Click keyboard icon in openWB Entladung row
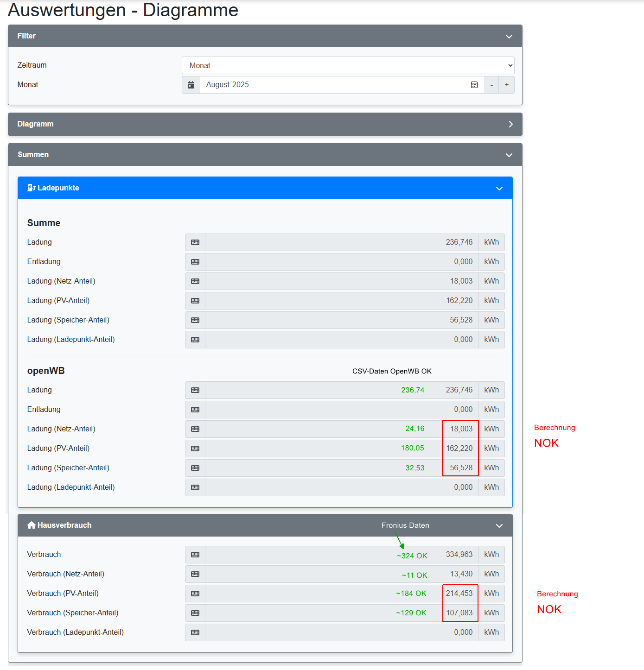This screenshot has height=670, width=644. click(195, 410)
